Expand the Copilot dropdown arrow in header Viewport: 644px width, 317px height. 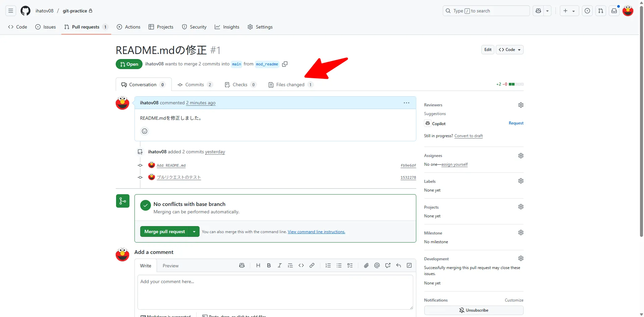(x=547, y=11)
